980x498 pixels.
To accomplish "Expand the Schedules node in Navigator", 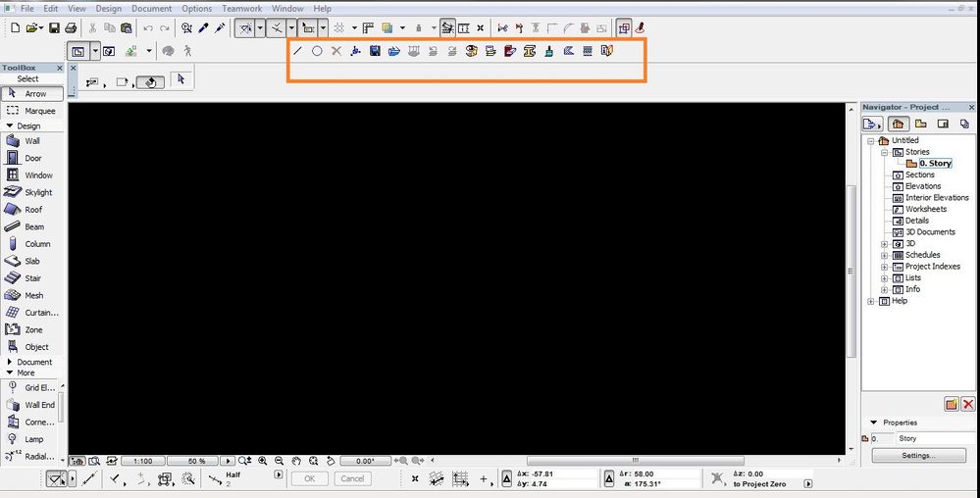I will (x=885, y=255).
